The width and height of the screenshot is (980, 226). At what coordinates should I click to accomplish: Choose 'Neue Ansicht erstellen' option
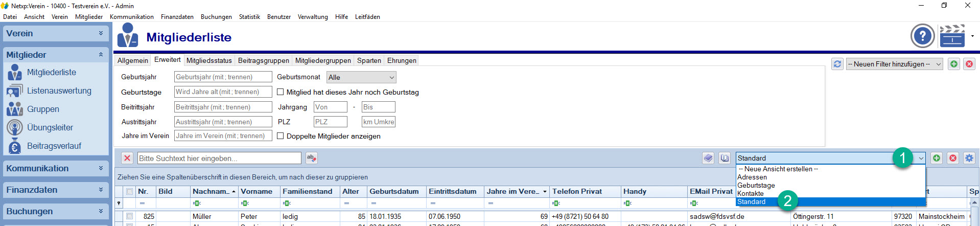(x=778, y=169)
